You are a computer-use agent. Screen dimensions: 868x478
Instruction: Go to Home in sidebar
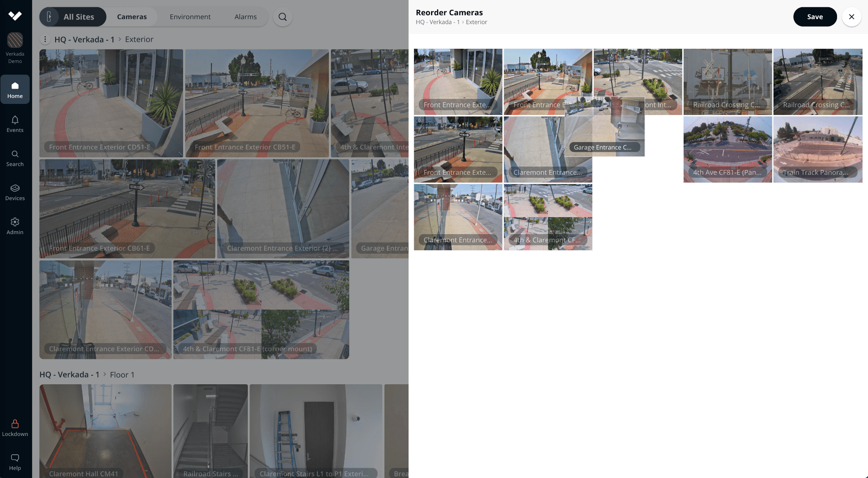coord(15,89)
